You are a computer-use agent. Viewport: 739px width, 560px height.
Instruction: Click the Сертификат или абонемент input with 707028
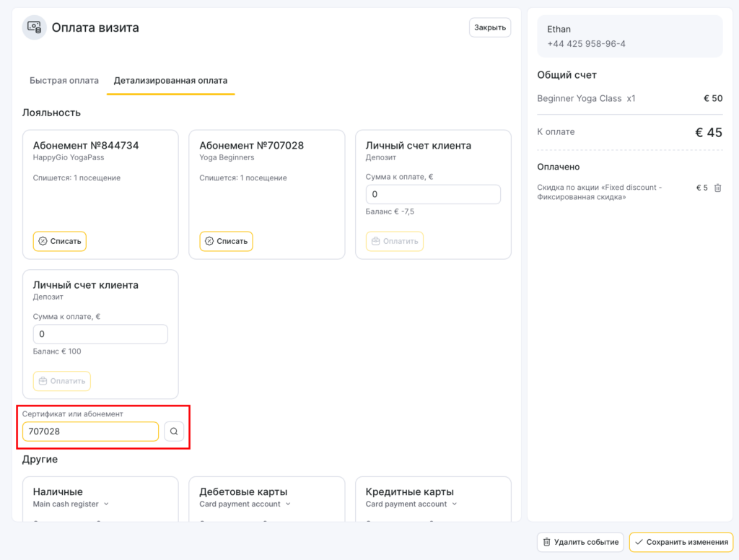[90, 432]
